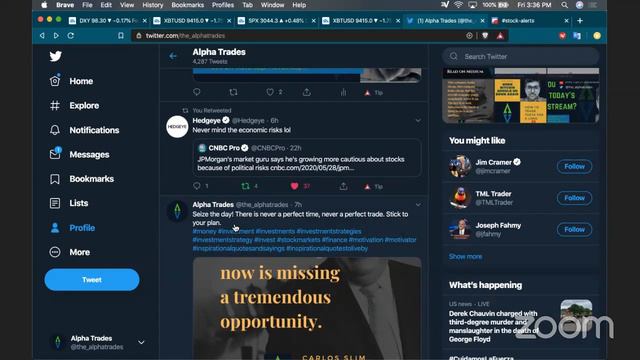
Task: Open the Explore hashtag page
Action: [x=74, y=106]
